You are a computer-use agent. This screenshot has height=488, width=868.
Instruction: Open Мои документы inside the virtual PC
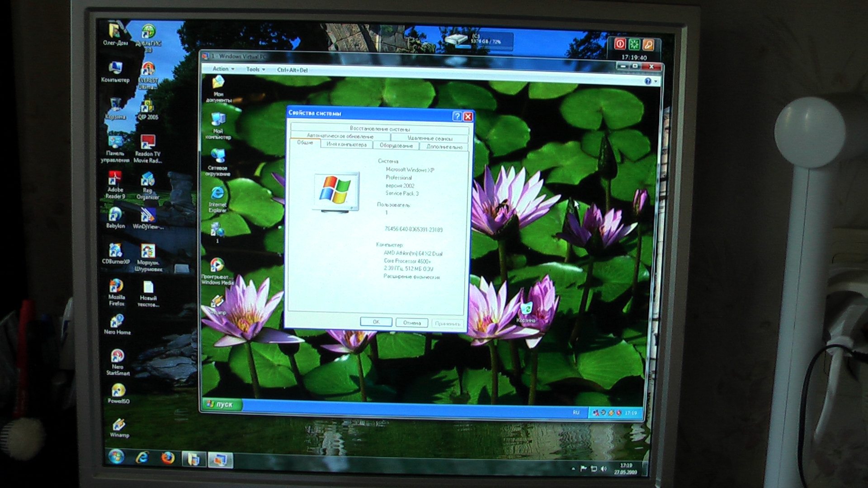tap(218, 89)
